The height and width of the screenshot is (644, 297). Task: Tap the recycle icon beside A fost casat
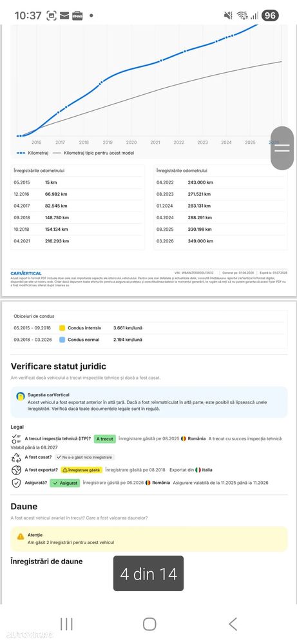(x=16, y=457)
